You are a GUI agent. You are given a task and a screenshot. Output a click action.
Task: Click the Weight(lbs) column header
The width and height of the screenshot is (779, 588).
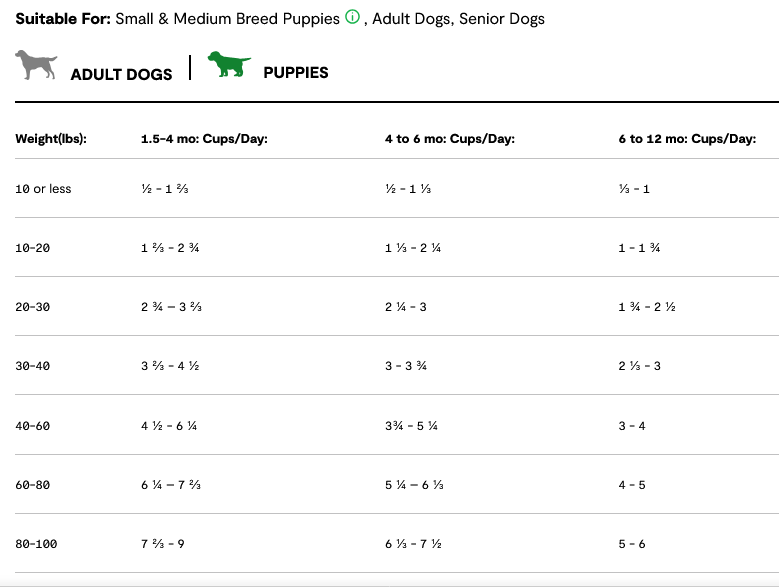coord(51,139)
